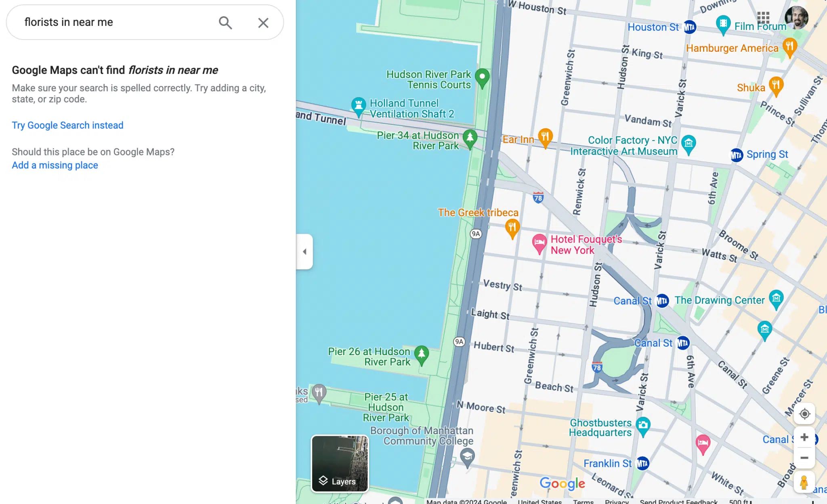Select the pink hotel marker near White St
Viewport: 827px width, 504px height.
pyautogui.click(x=703, y=444)
